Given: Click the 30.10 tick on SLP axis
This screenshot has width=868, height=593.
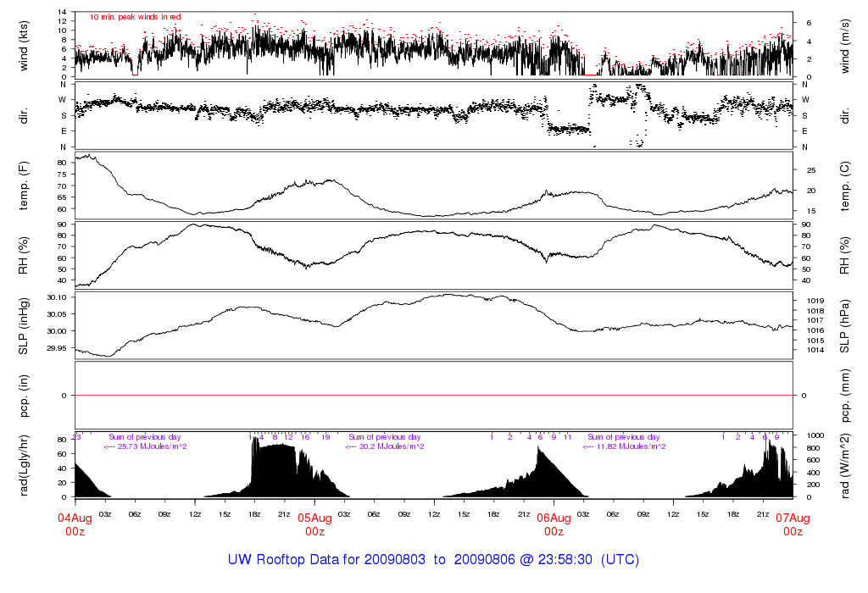Looking at the screenshot, I should (x=57, y=297).
